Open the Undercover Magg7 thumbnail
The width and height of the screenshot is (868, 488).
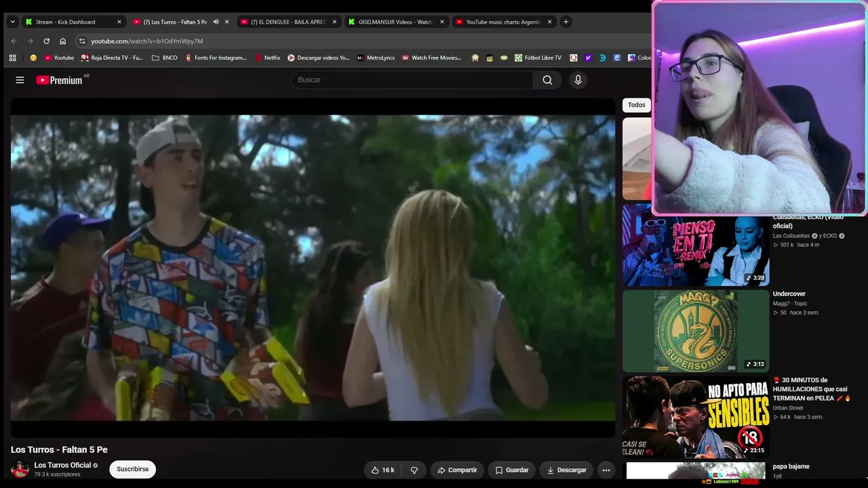click(696, 331)
